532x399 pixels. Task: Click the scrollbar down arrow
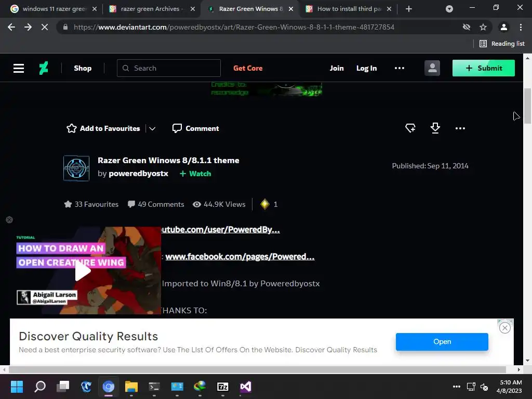[x=528, y=361]
